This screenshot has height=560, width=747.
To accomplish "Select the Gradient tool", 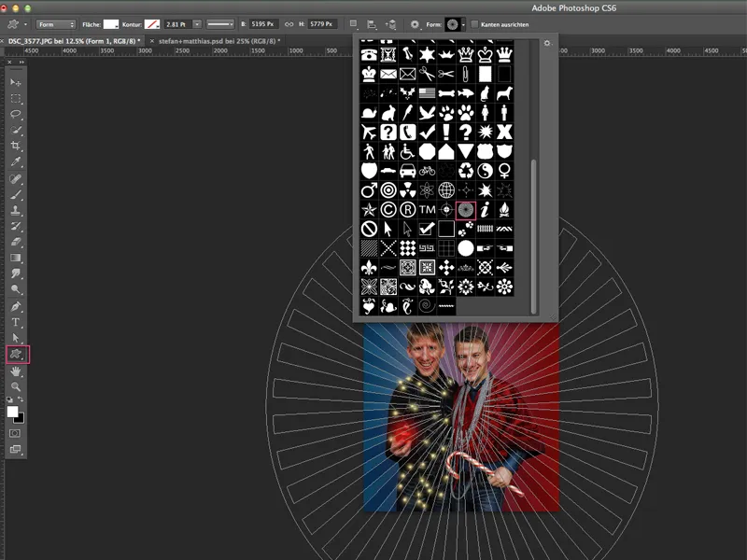I will (16, 258).
